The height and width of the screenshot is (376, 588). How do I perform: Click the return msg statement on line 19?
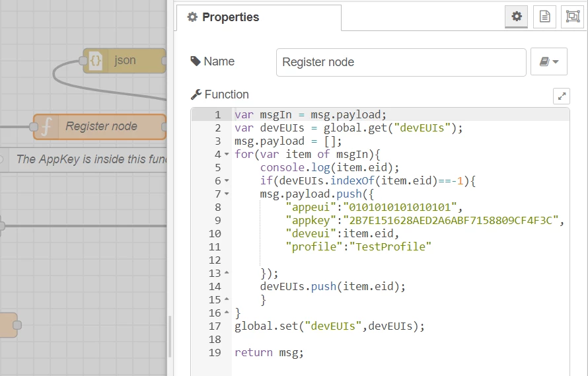click(269, 352)
